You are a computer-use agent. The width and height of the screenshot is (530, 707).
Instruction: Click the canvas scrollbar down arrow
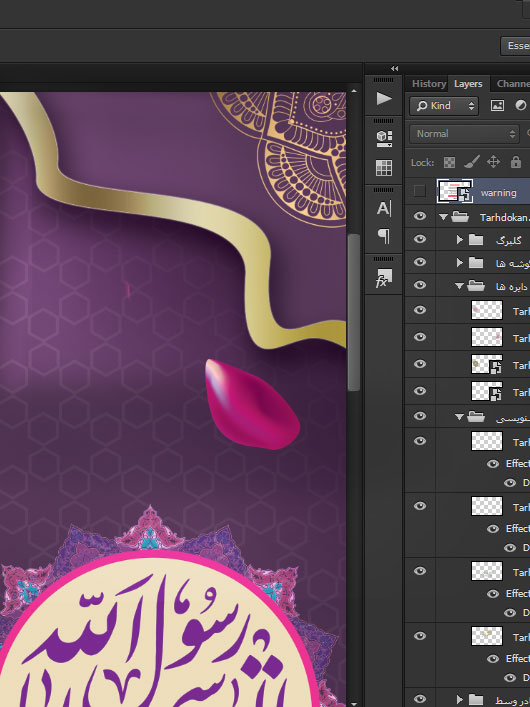[x=354, y=703]
